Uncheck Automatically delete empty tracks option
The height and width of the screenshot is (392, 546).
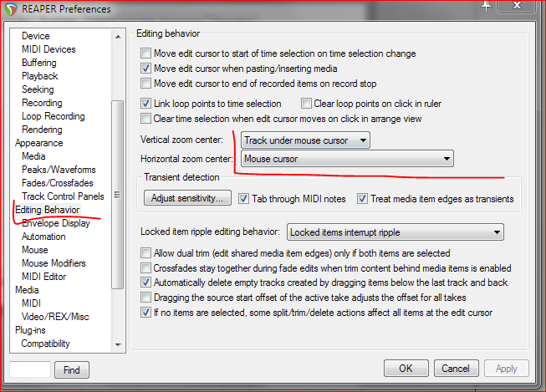point(145,283)
